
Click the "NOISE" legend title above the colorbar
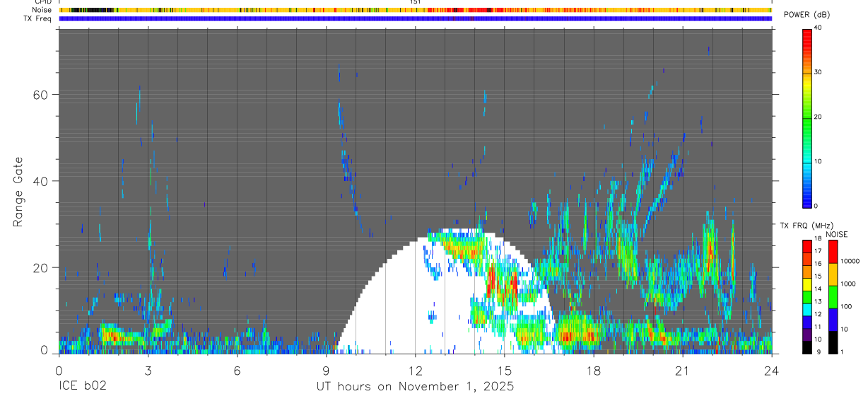tap(836, 234)
